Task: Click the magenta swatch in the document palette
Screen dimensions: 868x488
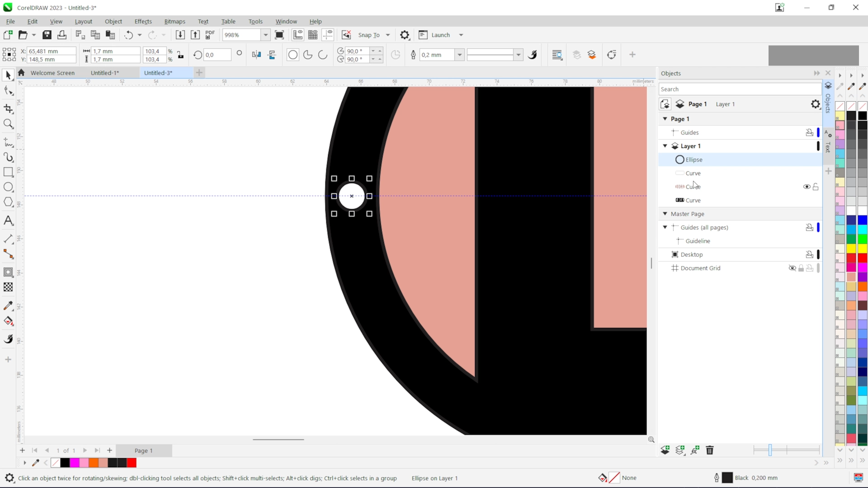Action: pos(75,463)
